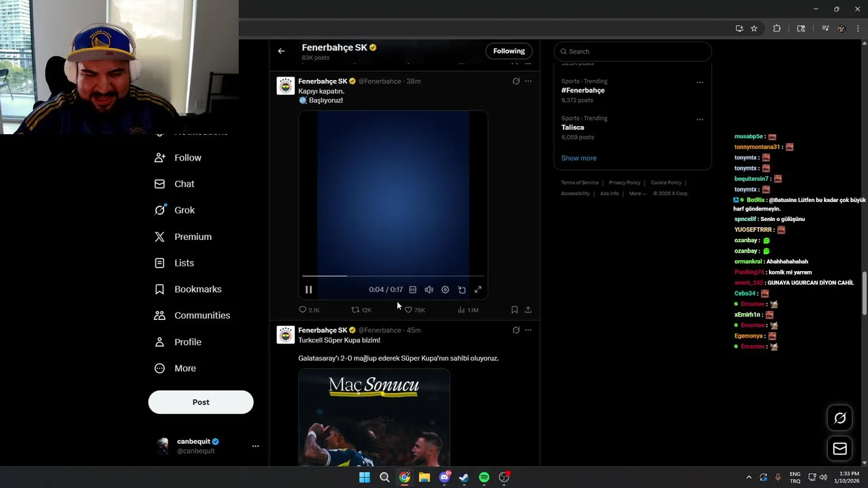The image size is (868, 488).
Task: Seek on the video progress bar
Action: click(393, 276)
